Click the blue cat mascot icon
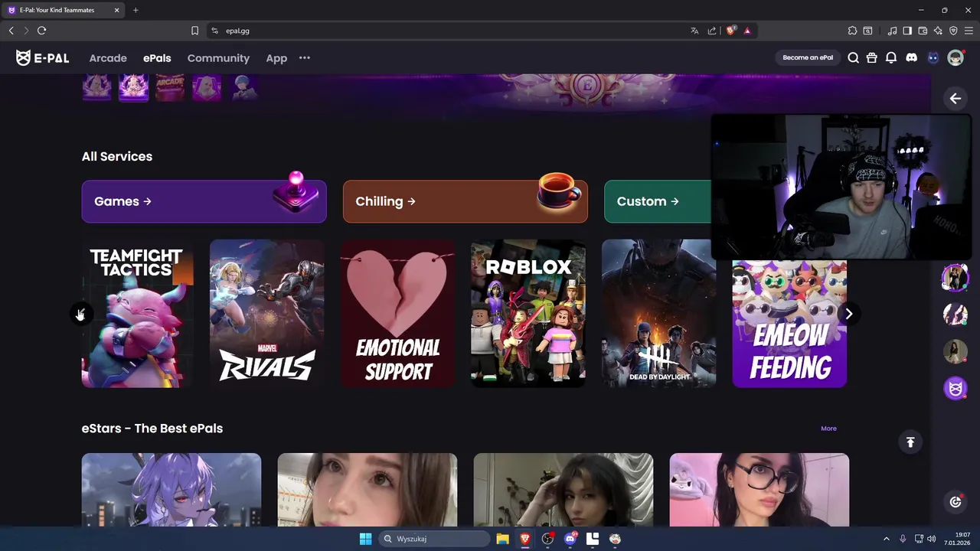980x551 pixels. pos(933,58)
